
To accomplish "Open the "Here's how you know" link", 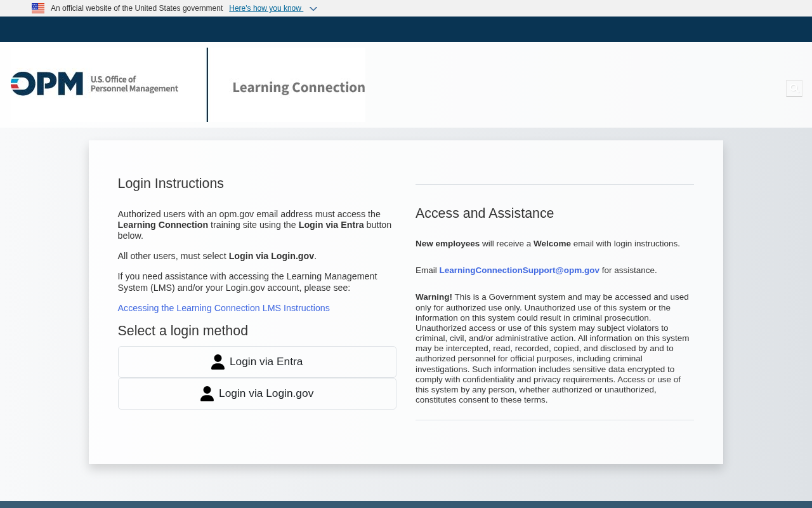I will pos(266,8).
